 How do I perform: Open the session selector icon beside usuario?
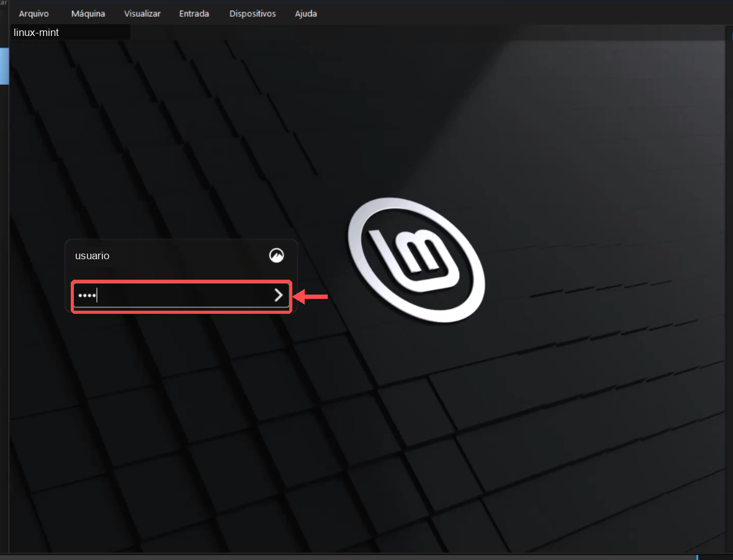[x=276, y=256]
